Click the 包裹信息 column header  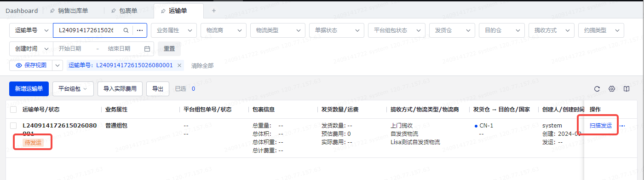pos(264,110)
